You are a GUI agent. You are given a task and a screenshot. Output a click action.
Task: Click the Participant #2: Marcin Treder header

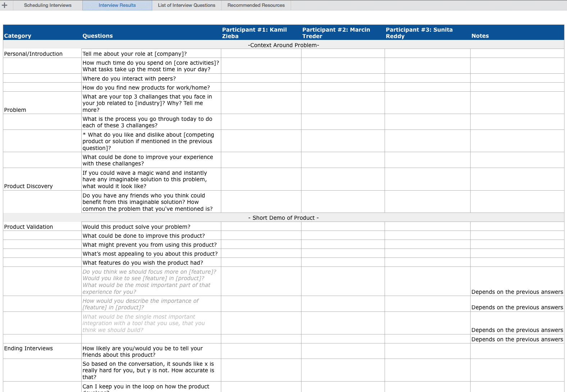click(x=343, y=32)
